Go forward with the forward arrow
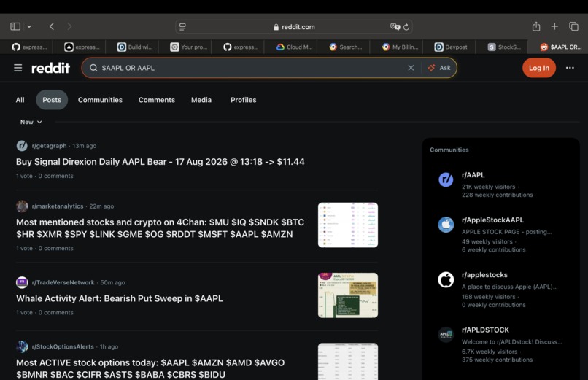 [x=69, y=26]
